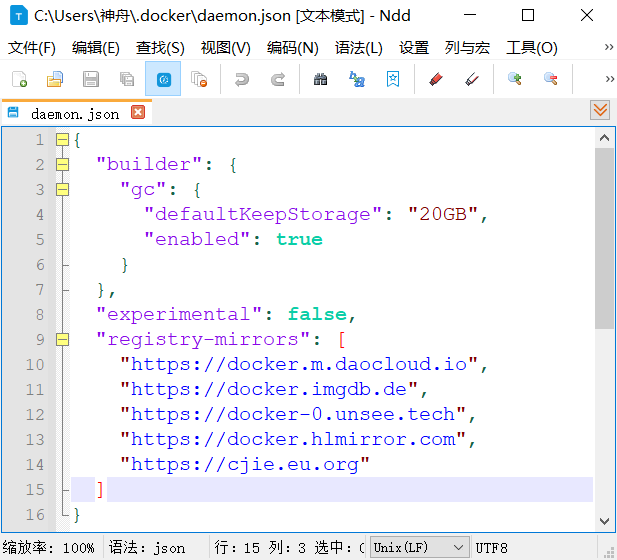Expand the menu bar overflow chevron
The image size is (617, 560).
609,47
